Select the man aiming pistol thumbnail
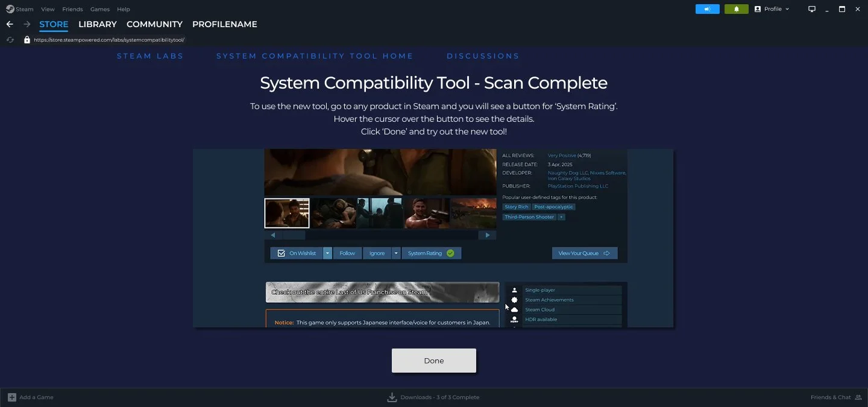Screen dimensions: 868x407 coord(426,213)
